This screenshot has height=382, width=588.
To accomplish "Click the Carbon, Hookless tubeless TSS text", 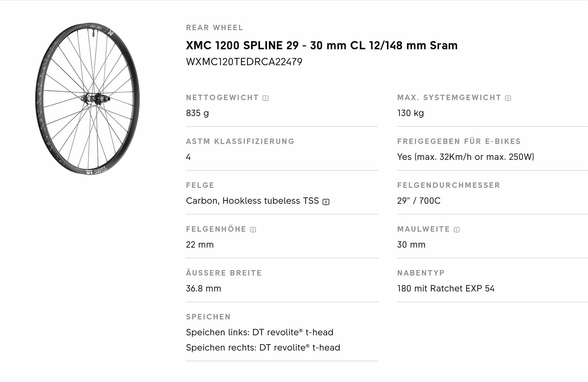I will click(x=252, y=201).
